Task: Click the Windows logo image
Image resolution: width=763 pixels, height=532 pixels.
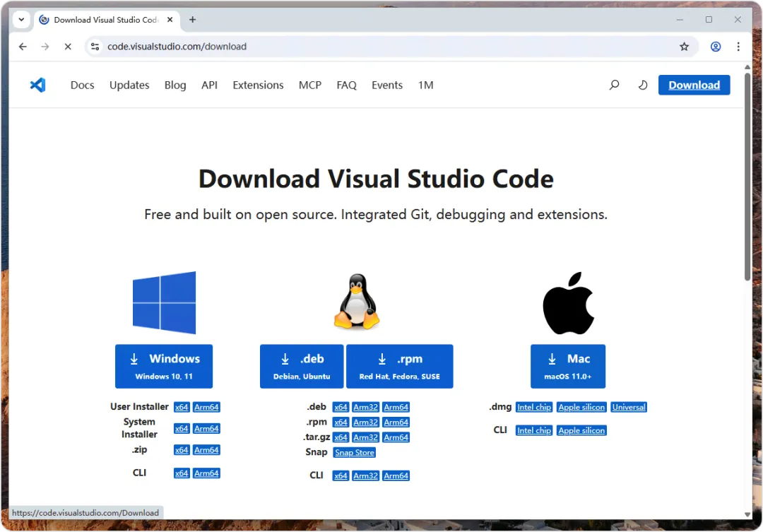Action: pos(164,303)
